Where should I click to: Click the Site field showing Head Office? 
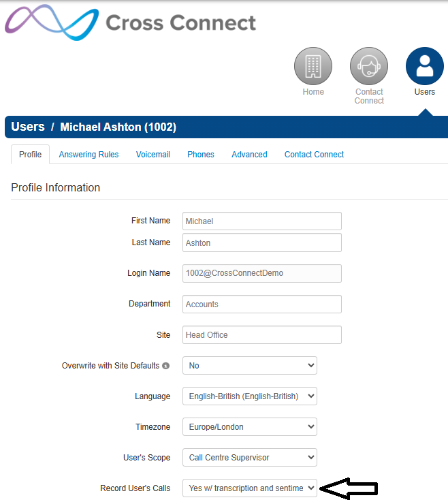[x=261, y=335]
